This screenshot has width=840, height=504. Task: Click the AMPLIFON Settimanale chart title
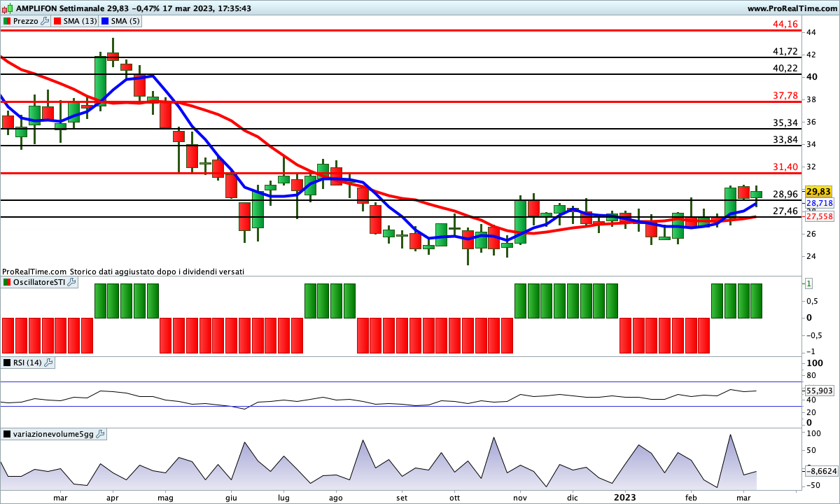(x=59, y=8)
